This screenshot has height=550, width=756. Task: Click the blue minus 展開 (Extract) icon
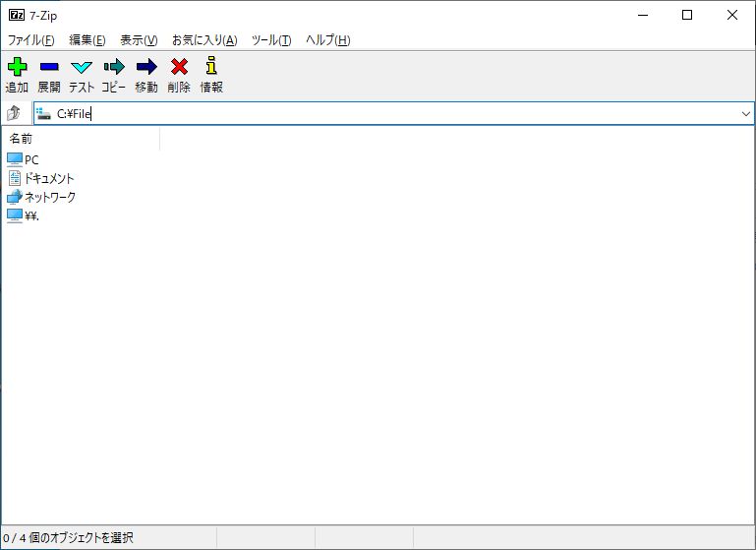[49, 67]
